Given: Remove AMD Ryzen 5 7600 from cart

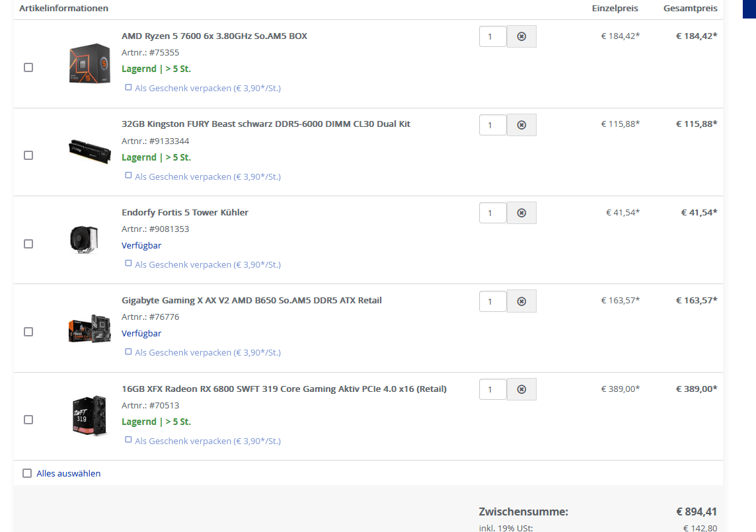Looking at the screenshot, I should (521, 36).
